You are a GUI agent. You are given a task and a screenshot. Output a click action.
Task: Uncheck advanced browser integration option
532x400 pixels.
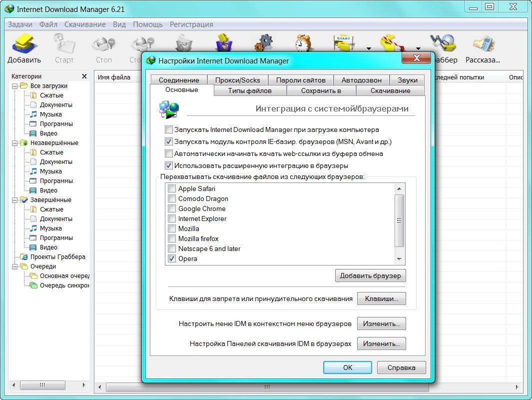(169, 165)
